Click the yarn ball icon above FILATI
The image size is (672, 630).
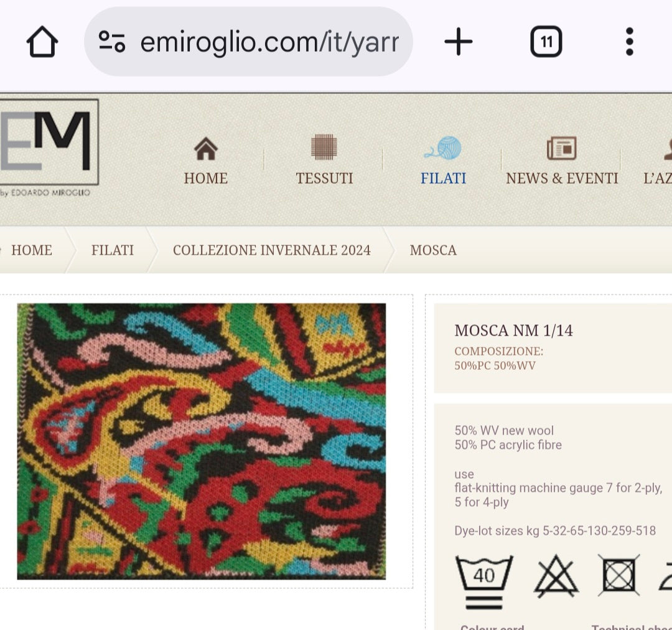pos(443,148)
